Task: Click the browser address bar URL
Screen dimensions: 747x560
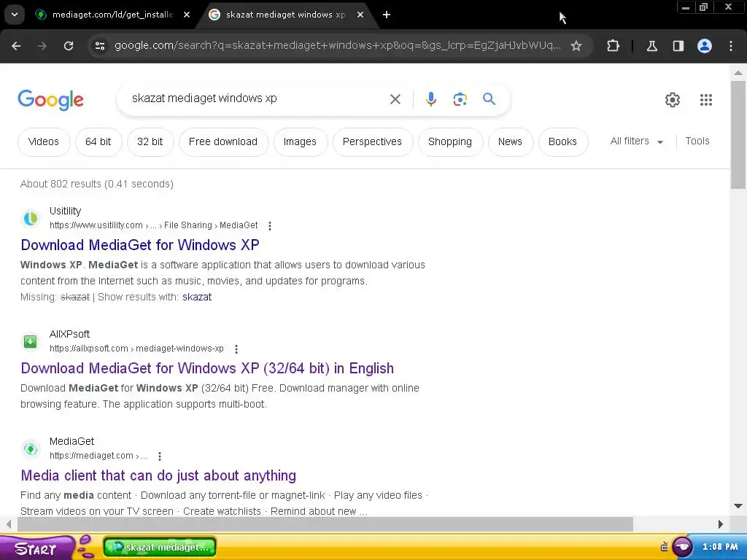Action: pos(337,46)
